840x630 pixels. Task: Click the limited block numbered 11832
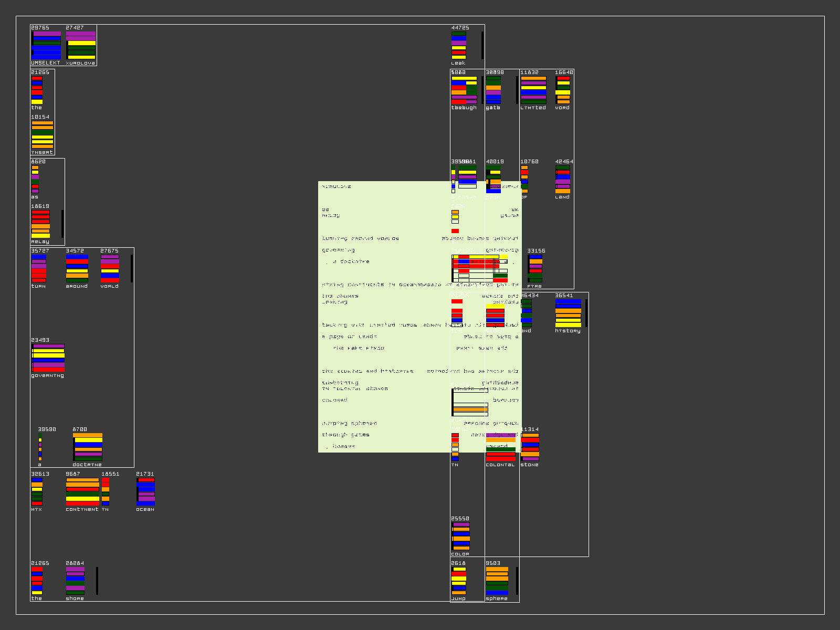tap(533, 90)
